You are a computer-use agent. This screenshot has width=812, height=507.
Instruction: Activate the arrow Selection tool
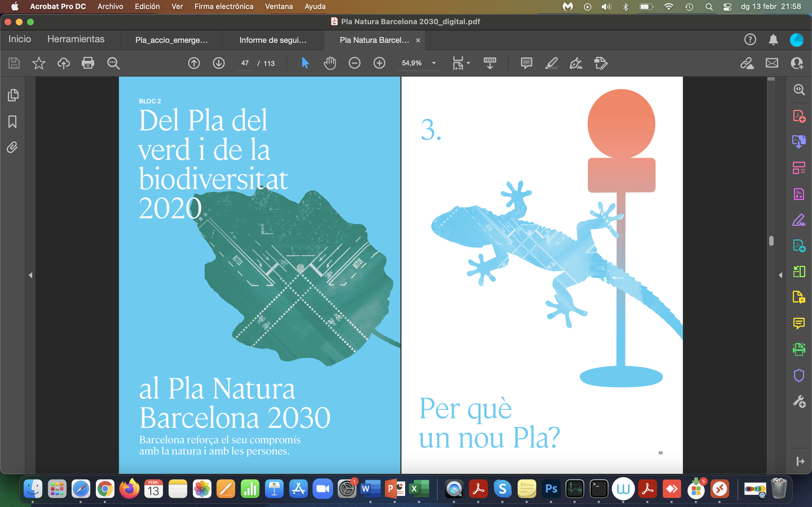coord(305,63)
